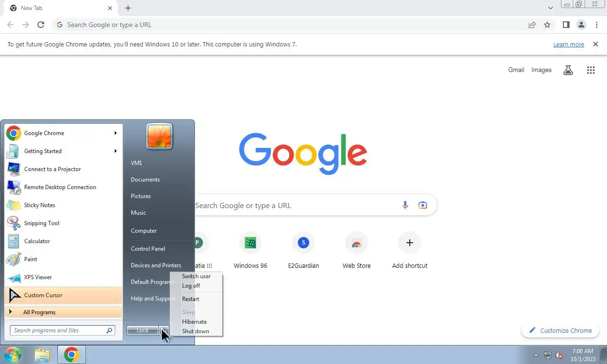Open Chrome profile avatar
The width and height of the screenshot is (607, 364).
tap(581, 25)
